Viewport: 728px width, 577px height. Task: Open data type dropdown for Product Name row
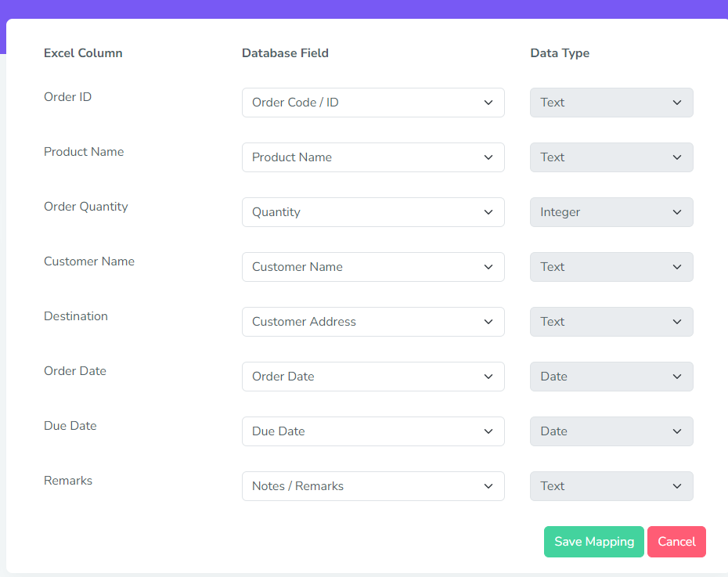611,157
